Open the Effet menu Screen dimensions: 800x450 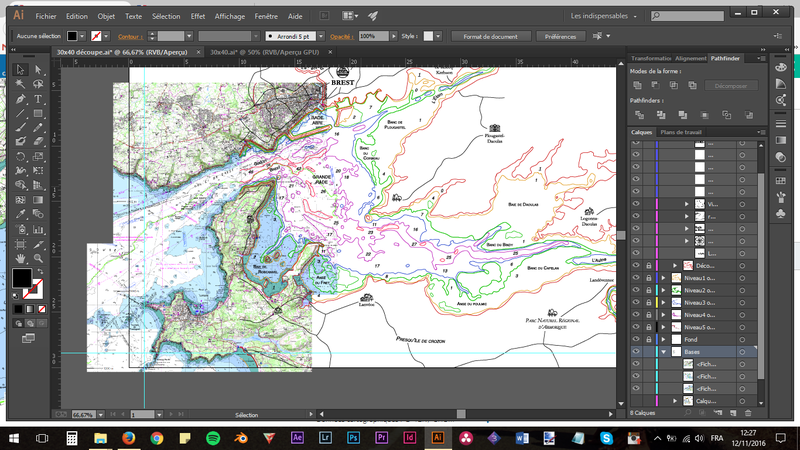coord(198,16)
